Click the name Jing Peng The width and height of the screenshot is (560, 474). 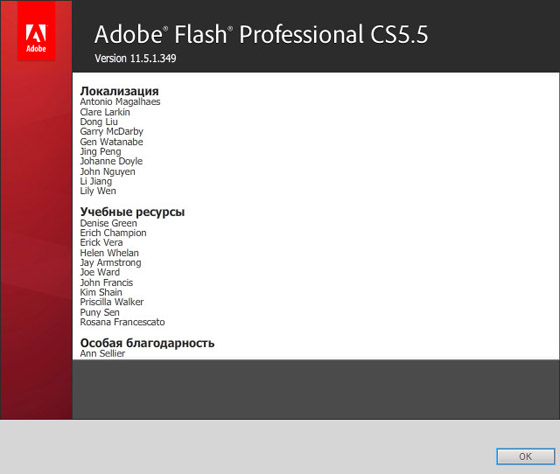[x=100, y=152]
